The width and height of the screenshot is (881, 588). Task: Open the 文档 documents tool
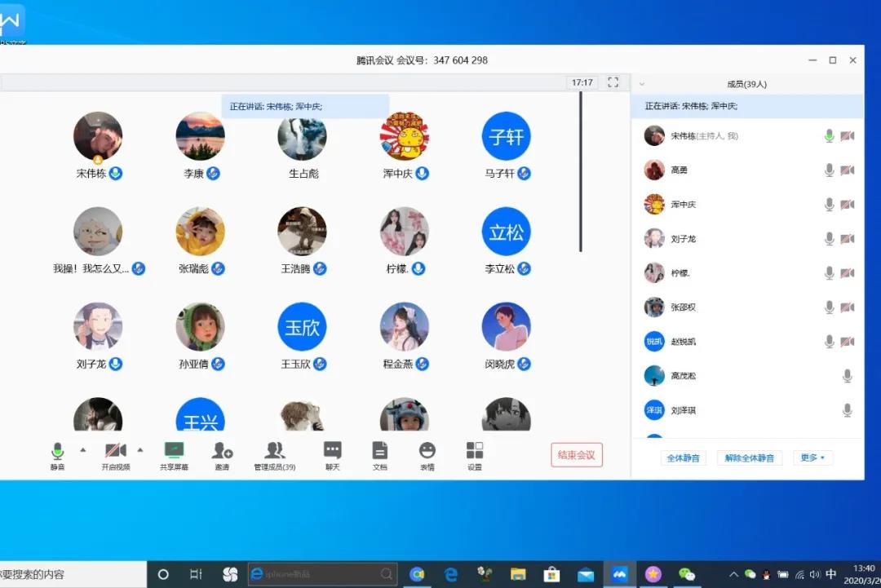[380, 455]
